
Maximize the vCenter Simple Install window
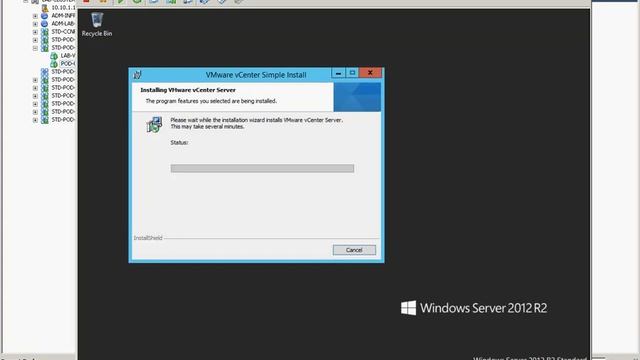pos(352,73)
